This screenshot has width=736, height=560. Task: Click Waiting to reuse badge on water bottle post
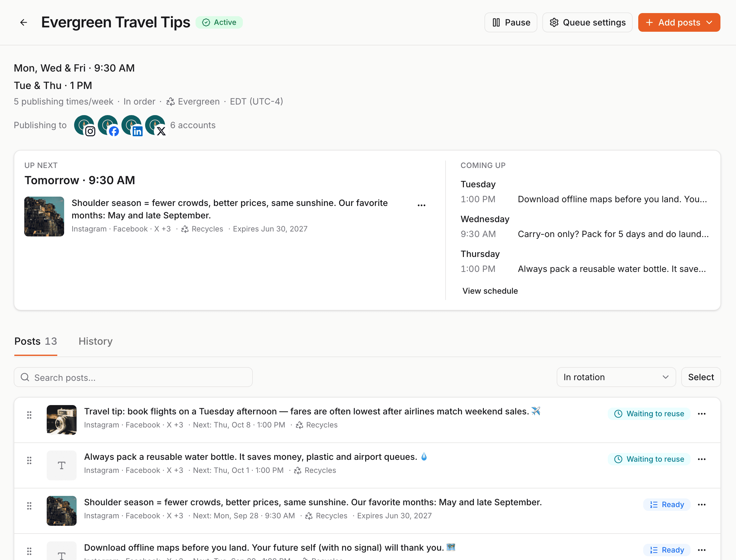click(x=649, y=459)
